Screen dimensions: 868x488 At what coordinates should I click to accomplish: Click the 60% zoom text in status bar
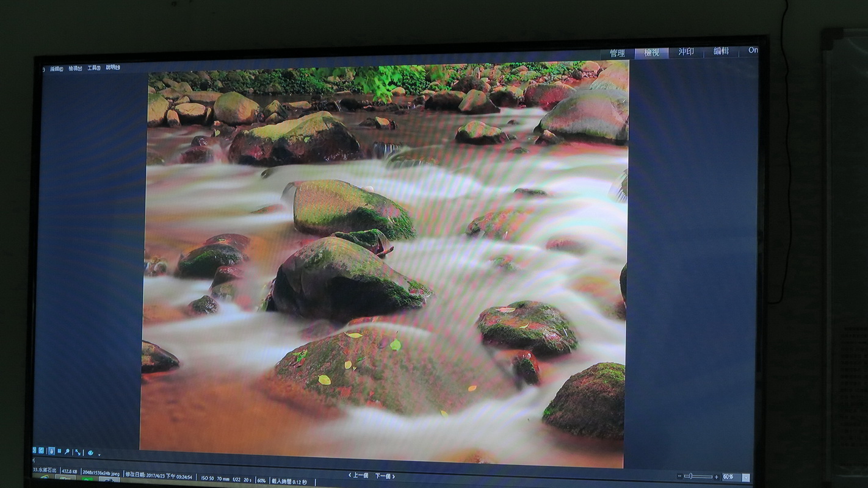pyautogui.click(x=261, y=480)
